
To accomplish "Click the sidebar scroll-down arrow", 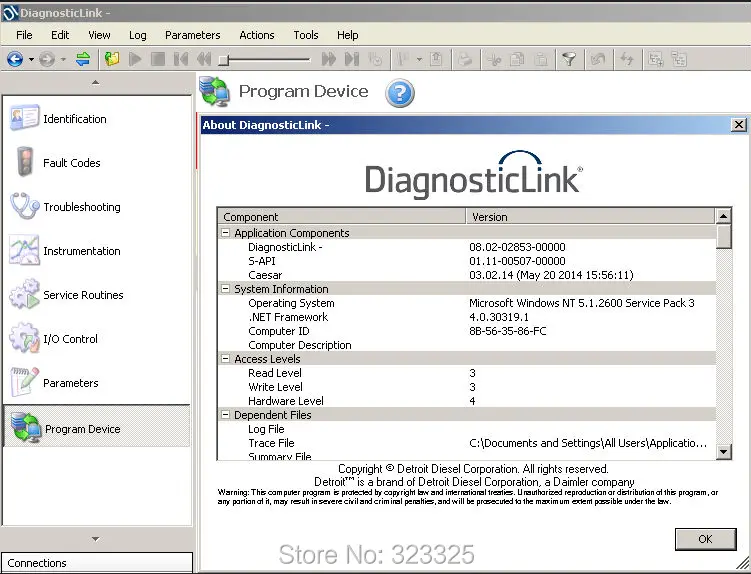I will click(x=96, y=539).
